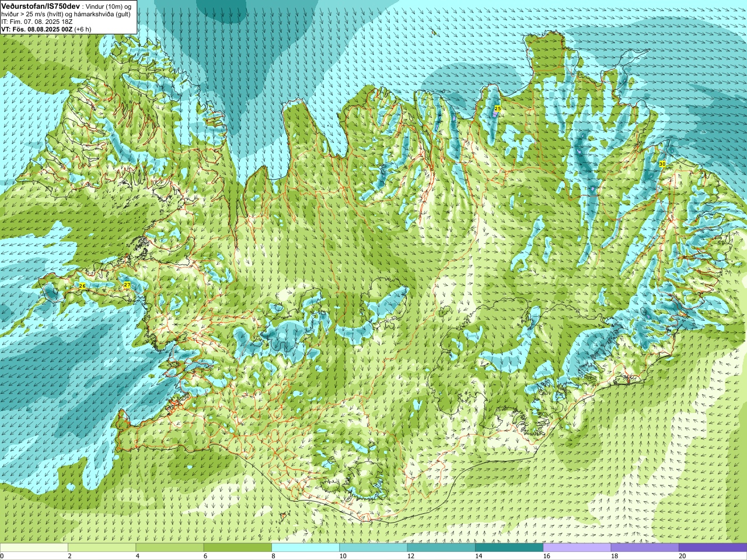Select the 2–4 m/s light green legend swatch

pyautogui.click(x=102, y=548)
